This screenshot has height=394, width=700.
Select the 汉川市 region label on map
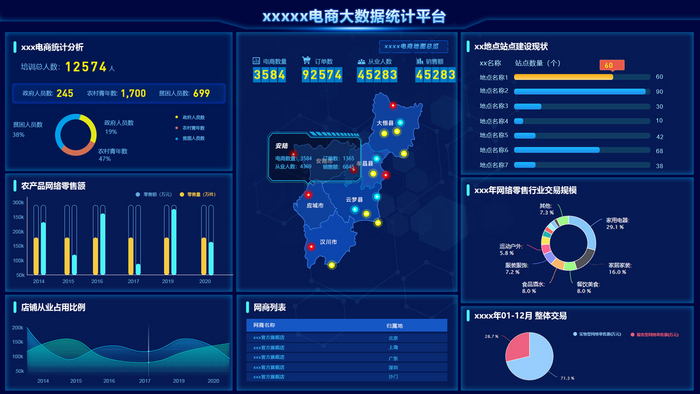328,242
